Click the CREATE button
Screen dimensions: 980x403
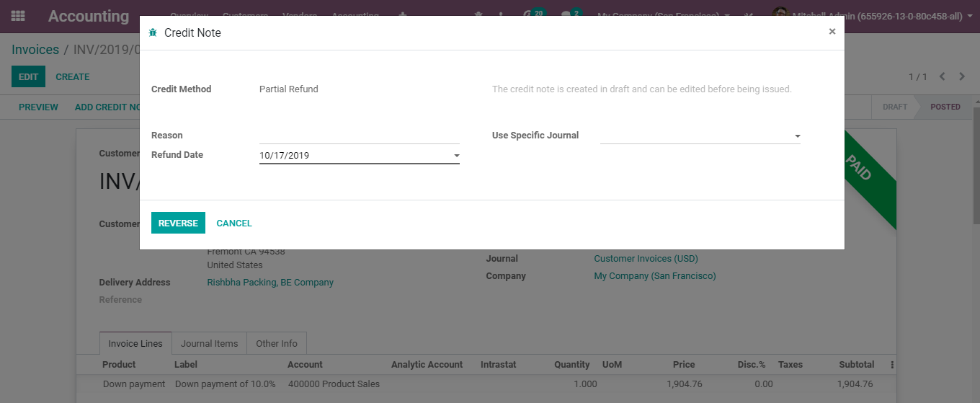tap(73, 76)
